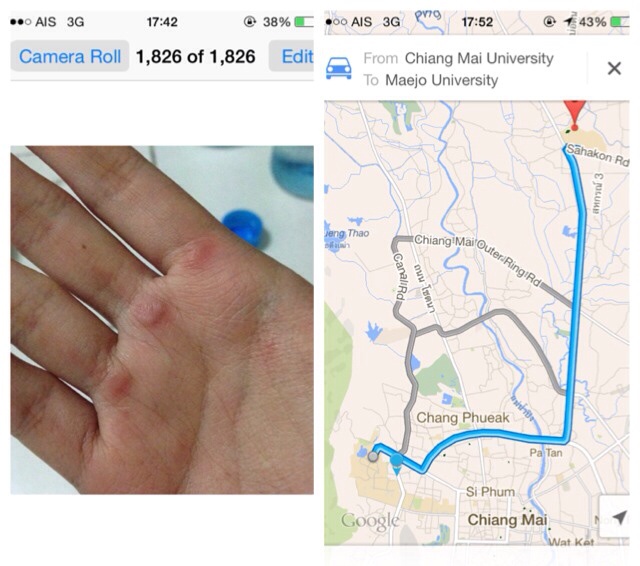Open Edit for the current photo
The width and height of the screenshot is (640, 566).
tap(292, 56)
